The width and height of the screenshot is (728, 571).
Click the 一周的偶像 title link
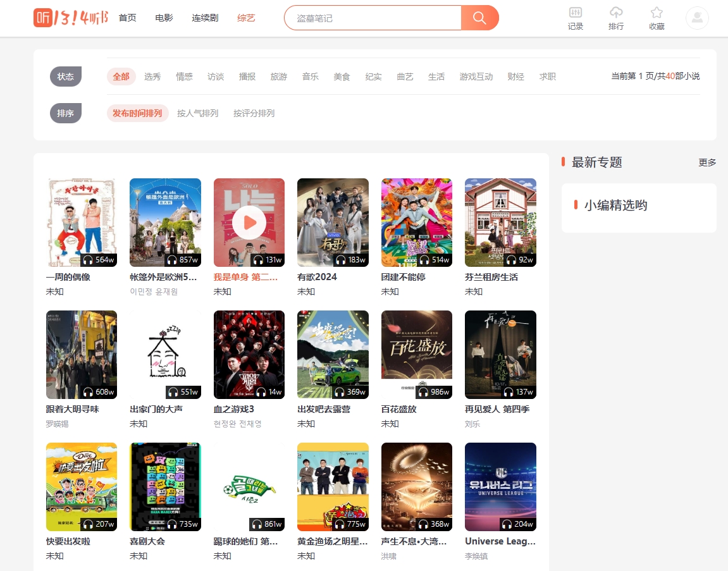click(68, 277)
